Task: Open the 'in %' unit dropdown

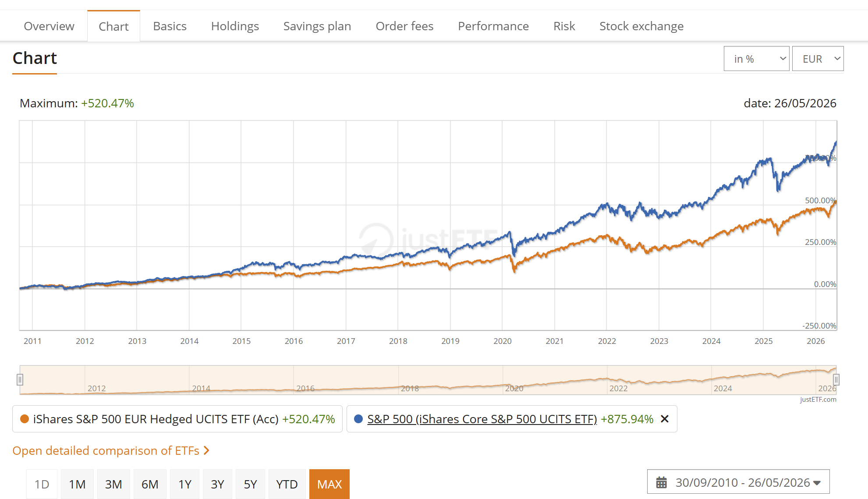Action: click(x=756, y=59)
